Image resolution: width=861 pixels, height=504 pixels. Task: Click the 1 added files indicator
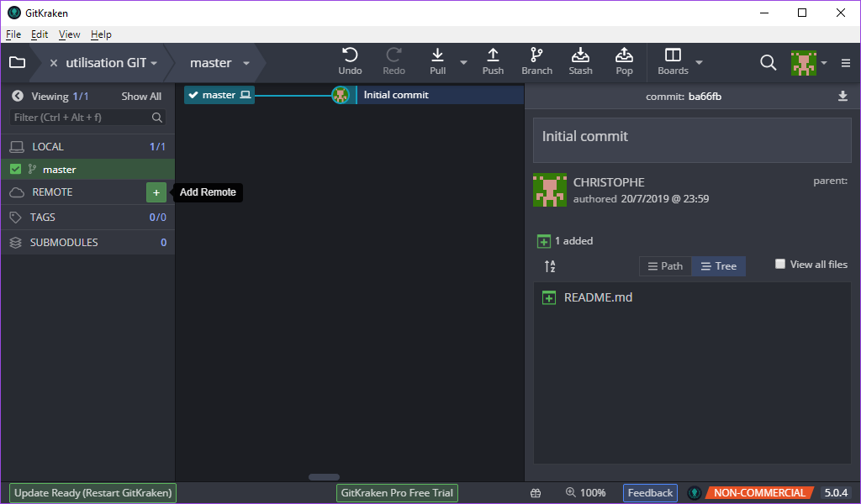point(565,241)
